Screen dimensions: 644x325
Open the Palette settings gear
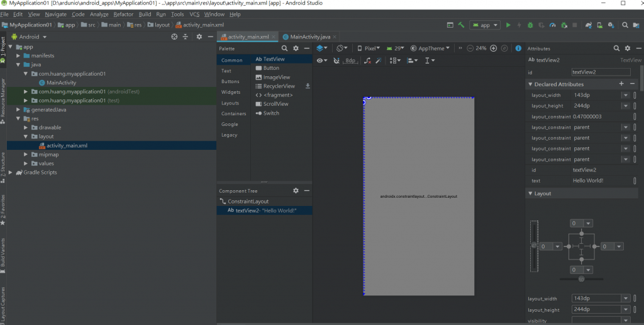pyautogui.click(x=296, y=48)
